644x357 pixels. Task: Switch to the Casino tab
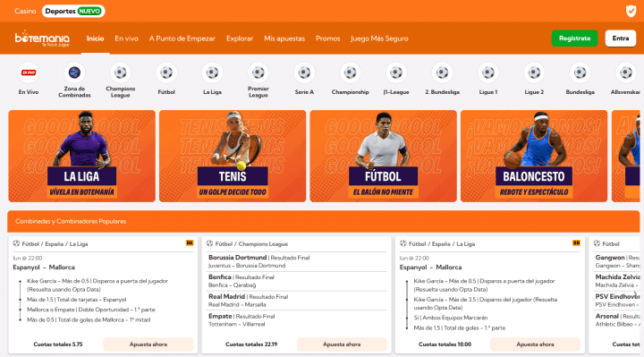tap(25, 11)
